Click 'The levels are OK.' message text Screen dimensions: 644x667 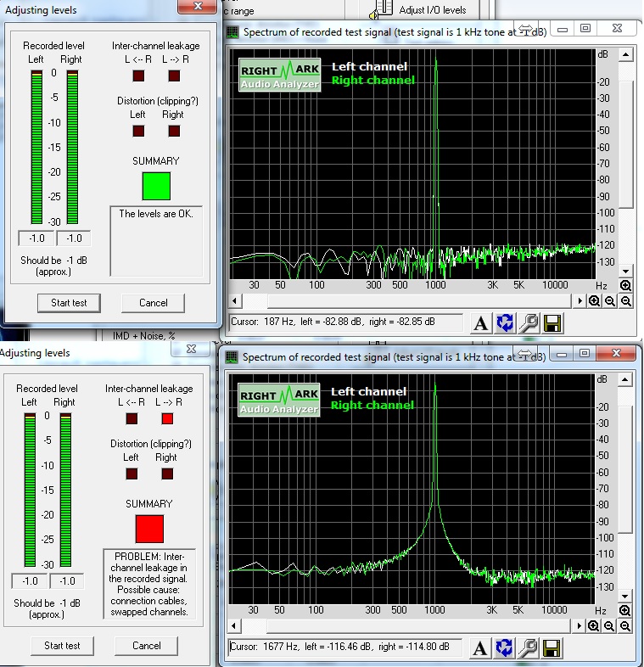(x=155, y=214)
